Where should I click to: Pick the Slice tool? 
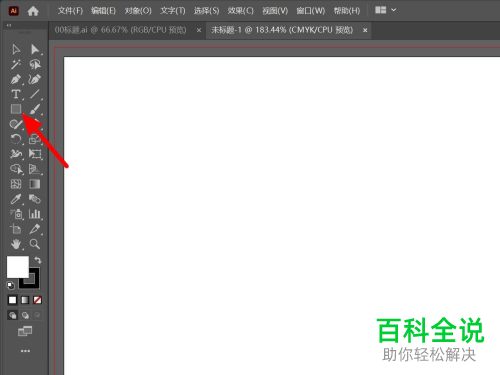click(x=35, y=229)
